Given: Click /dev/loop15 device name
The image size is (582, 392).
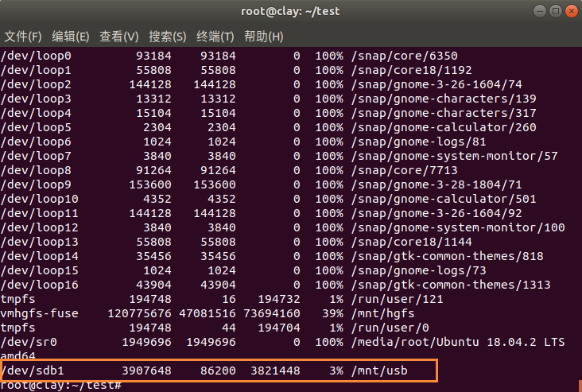Looking at the screenshot, I should (40, 270).
